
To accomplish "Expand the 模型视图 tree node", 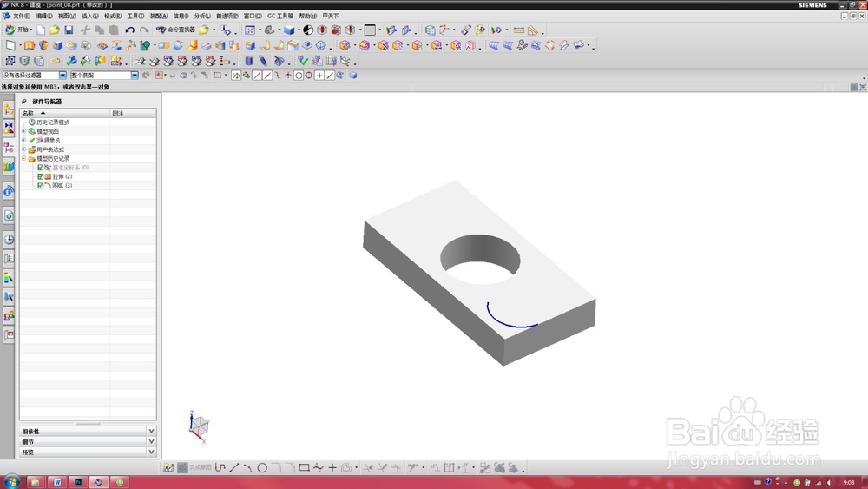I will point(23,131).
